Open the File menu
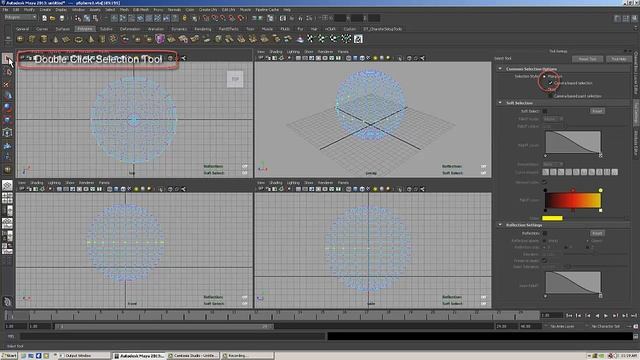 (5, 9)
